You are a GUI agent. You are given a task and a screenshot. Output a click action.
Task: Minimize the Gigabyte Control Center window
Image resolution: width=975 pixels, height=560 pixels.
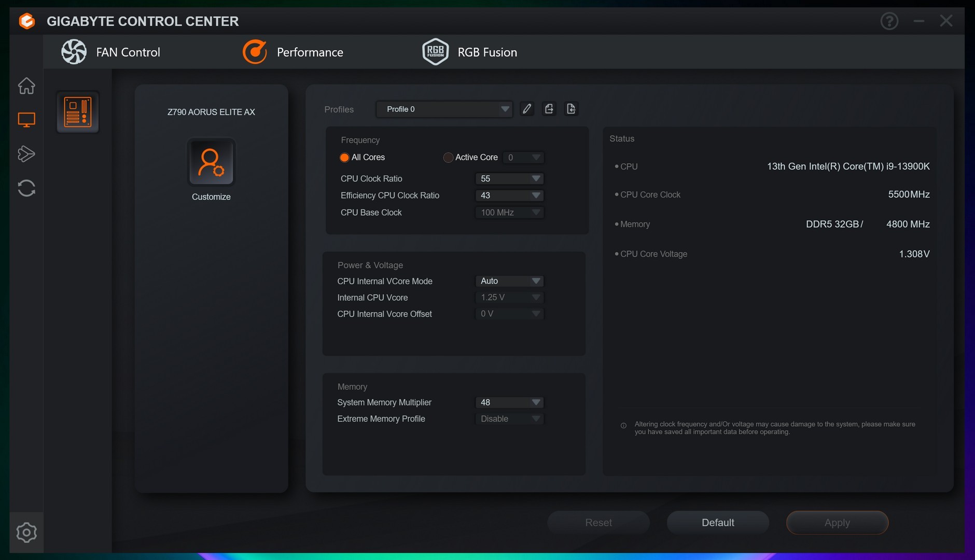point(919,21)
